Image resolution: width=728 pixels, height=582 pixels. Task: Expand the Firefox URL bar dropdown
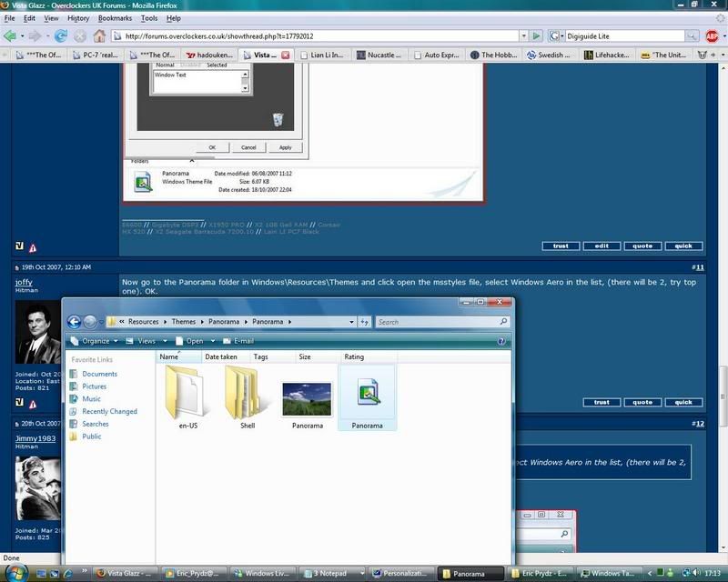524,35
